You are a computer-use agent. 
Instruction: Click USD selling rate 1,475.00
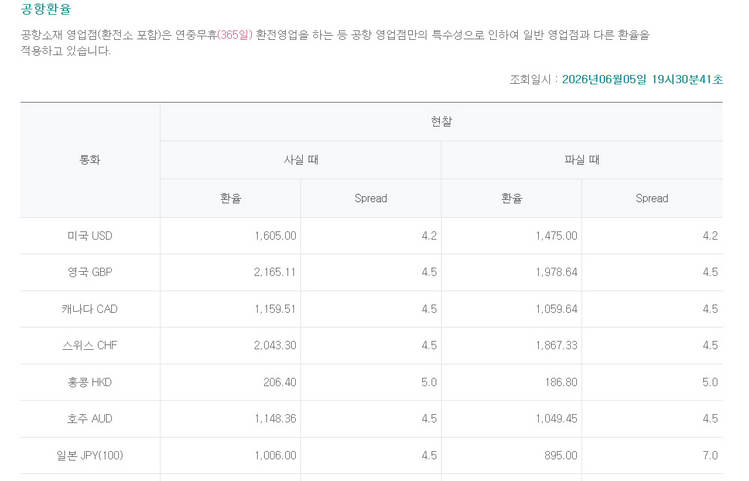[x=556, y=236]
